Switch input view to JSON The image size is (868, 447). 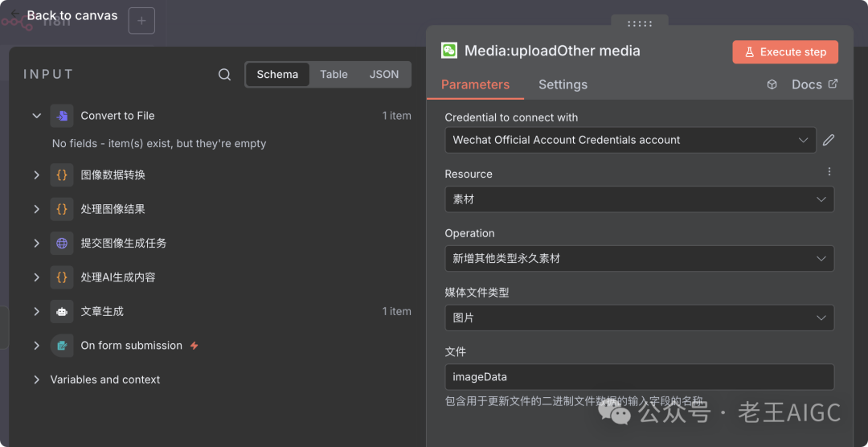tap(384, 75)
